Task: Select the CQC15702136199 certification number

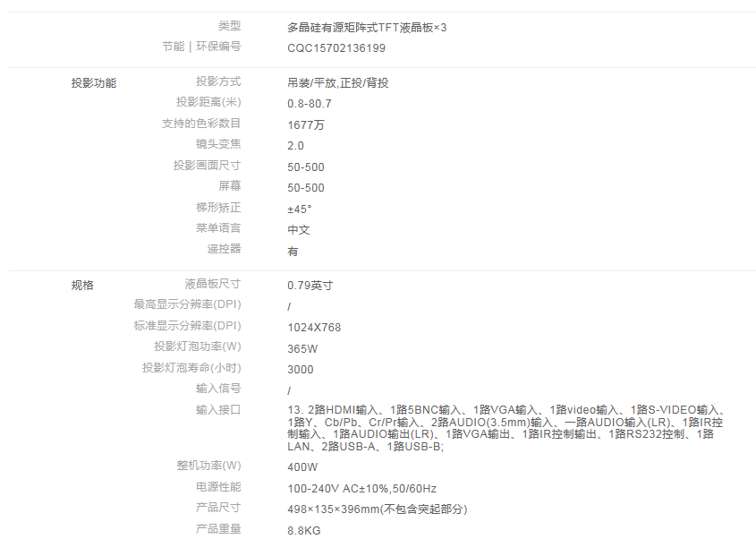Action: [336, 48]
